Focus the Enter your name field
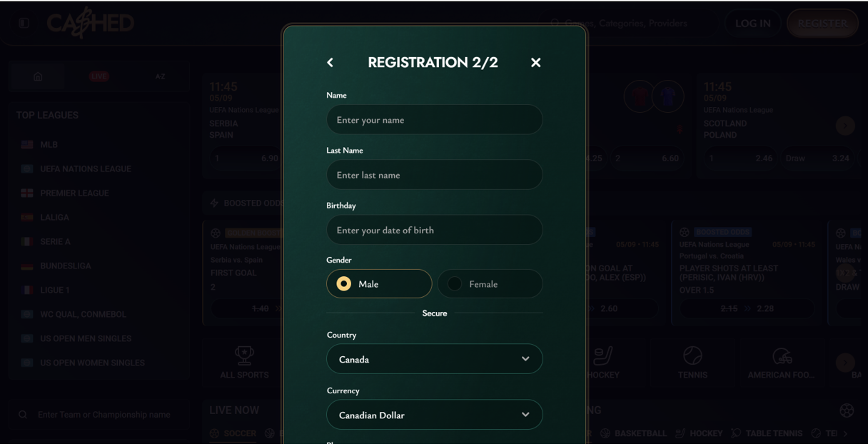This screenshot has height=444, width=868. click(434, 120)
